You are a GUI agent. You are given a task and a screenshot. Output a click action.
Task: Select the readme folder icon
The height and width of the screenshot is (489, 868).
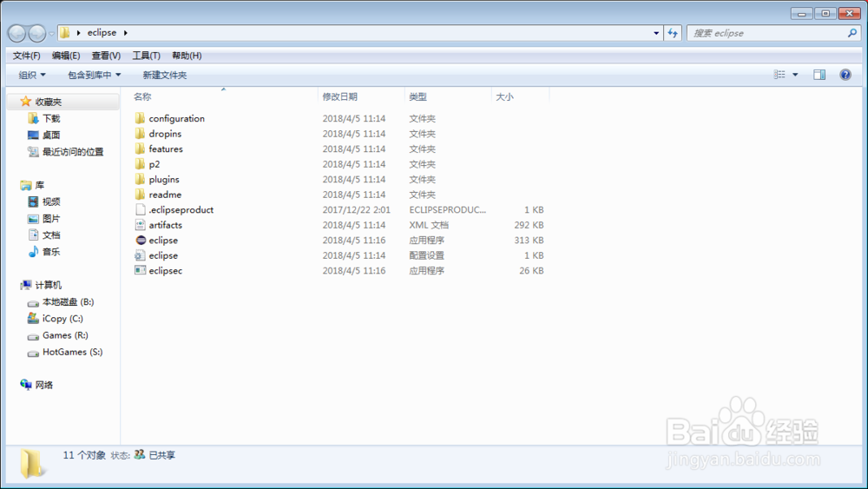coord(140,195)
